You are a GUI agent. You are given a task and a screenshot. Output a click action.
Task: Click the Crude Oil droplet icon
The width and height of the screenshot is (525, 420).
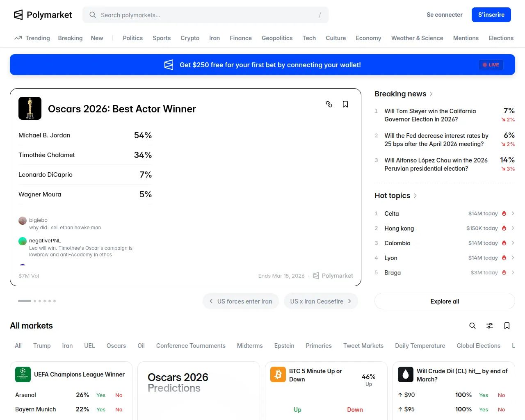(x=406, y=374)
